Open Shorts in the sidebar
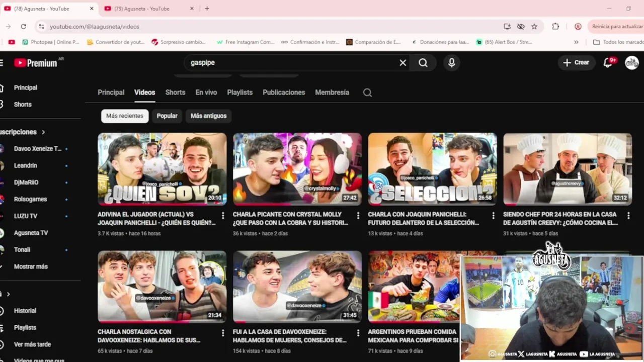Viewport: 644px width, 362px height. [23, 105]
